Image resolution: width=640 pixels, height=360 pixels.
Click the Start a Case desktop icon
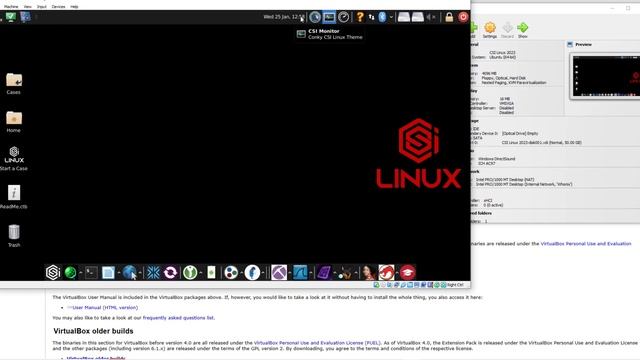[x=14, y=158]
